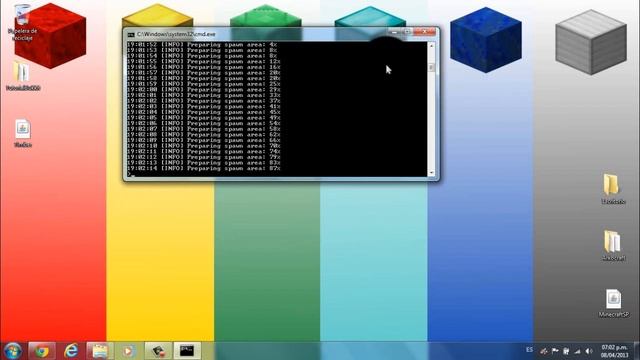This screenshot has width=640, height=360.
Task: Click the C:\Windows\system32\cmd.exe title bar text
Action: 176,34
